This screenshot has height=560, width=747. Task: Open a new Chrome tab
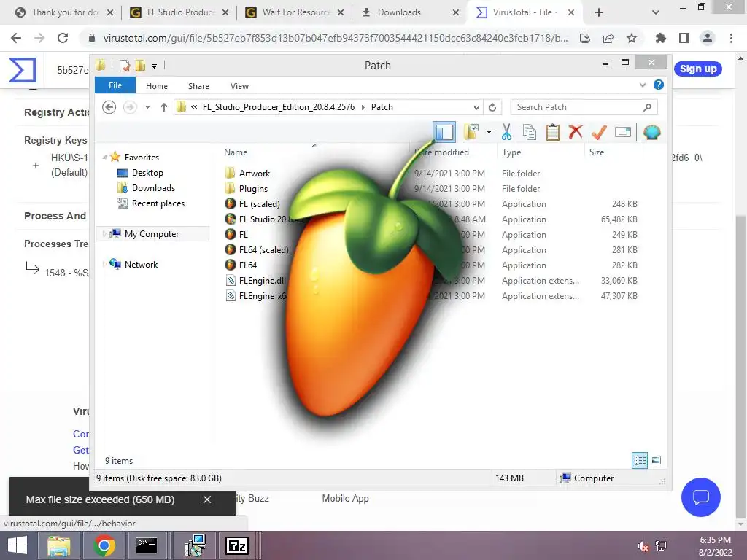[599, 13]
